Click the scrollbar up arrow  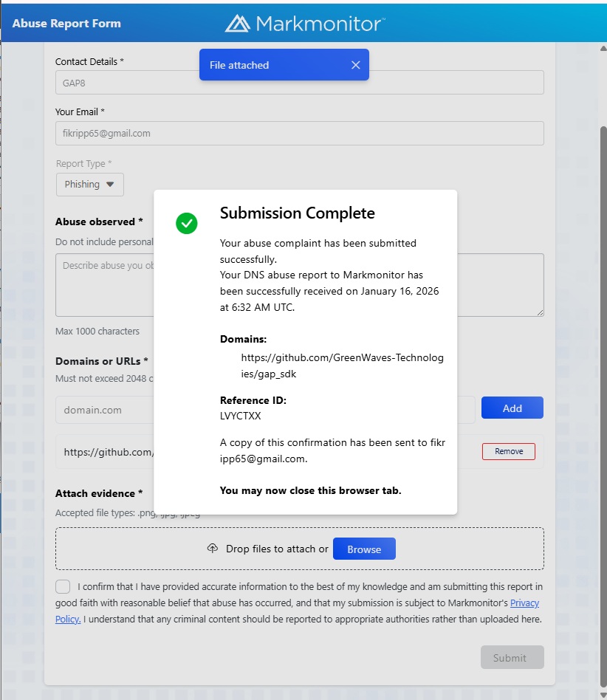(x=603, y=49)
